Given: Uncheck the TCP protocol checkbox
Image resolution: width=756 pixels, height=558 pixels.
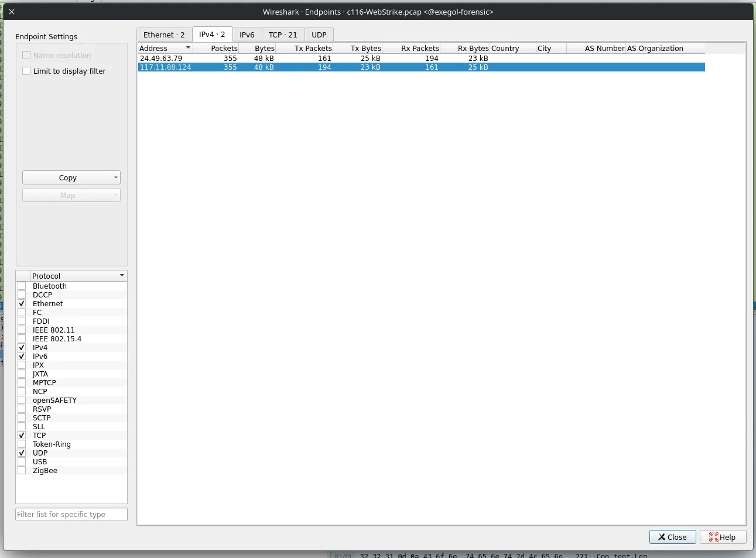Looking at the screenshot, I should pyautogui.click(x=22, y=436).
